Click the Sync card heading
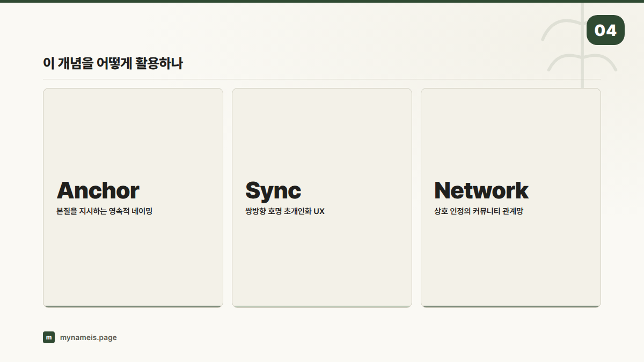 273,190
